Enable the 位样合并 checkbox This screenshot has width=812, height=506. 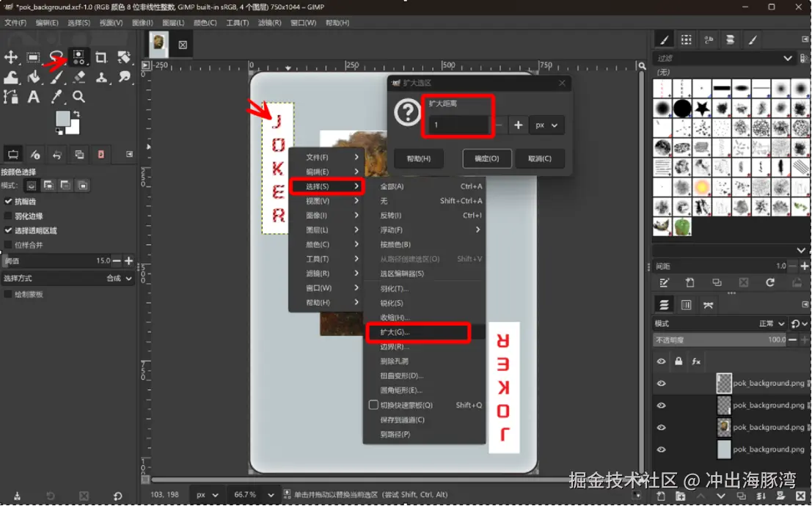click(8, 245)
